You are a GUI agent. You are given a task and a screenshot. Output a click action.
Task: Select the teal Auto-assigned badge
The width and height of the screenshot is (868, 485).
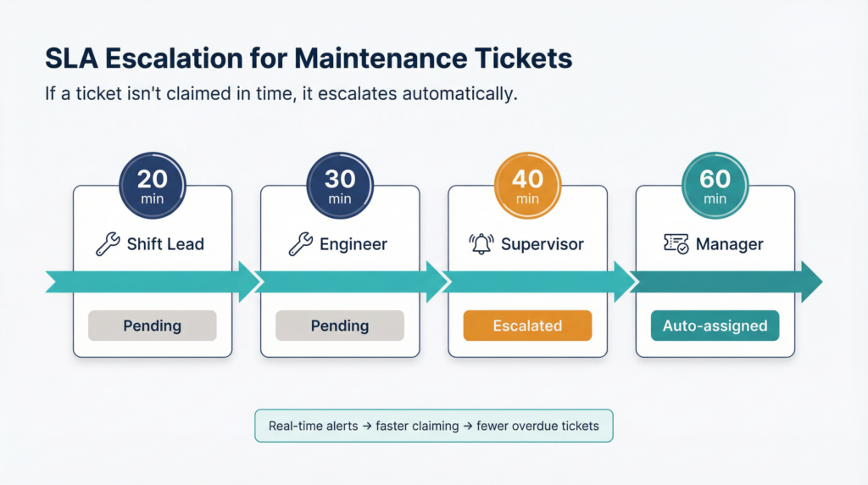pos(715,326)
